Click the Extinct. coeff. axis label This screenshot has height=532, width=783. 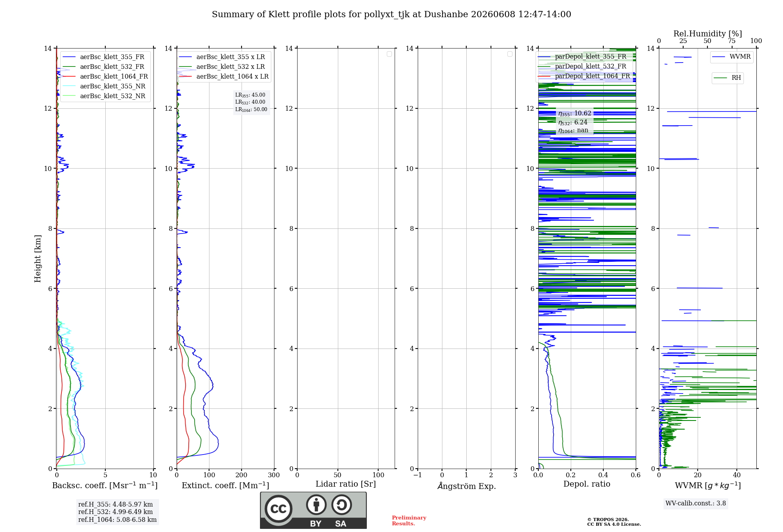226,485
